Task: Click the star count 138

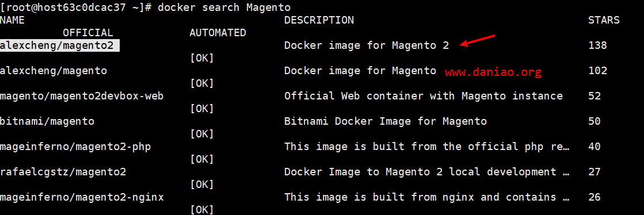Action: pos(597,45)
